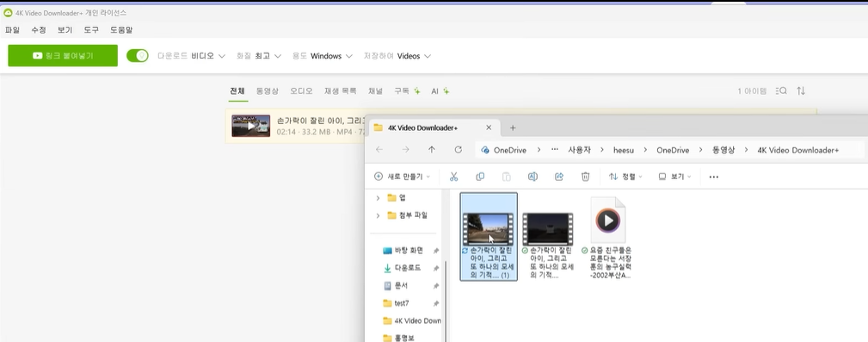Viewport: 868px width, 342px height.
Task: Click the share icon in Explorer toolbar
Action: click(x=559, y=177)
